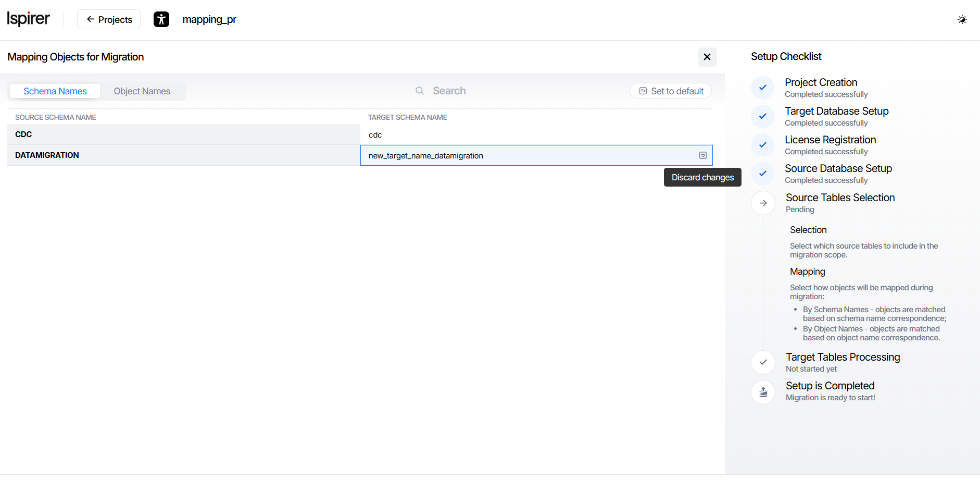Click the License Registration checkmark icon
The height and width of the screenshot is (480, 980).
763,145
